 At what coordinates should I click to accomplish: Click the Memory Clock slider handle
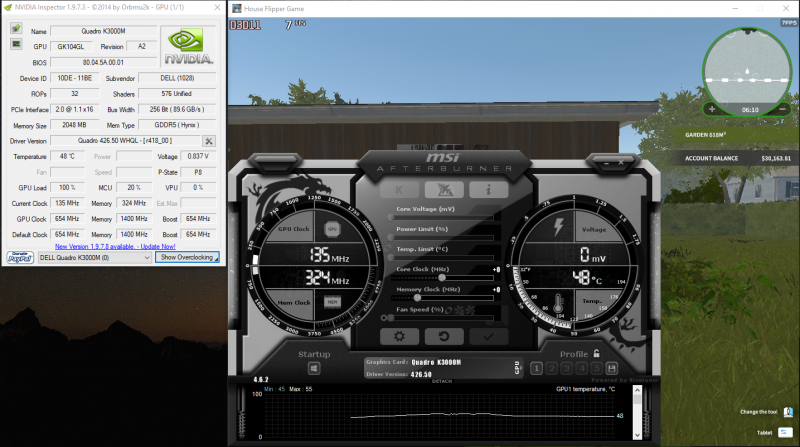[417, 297]
